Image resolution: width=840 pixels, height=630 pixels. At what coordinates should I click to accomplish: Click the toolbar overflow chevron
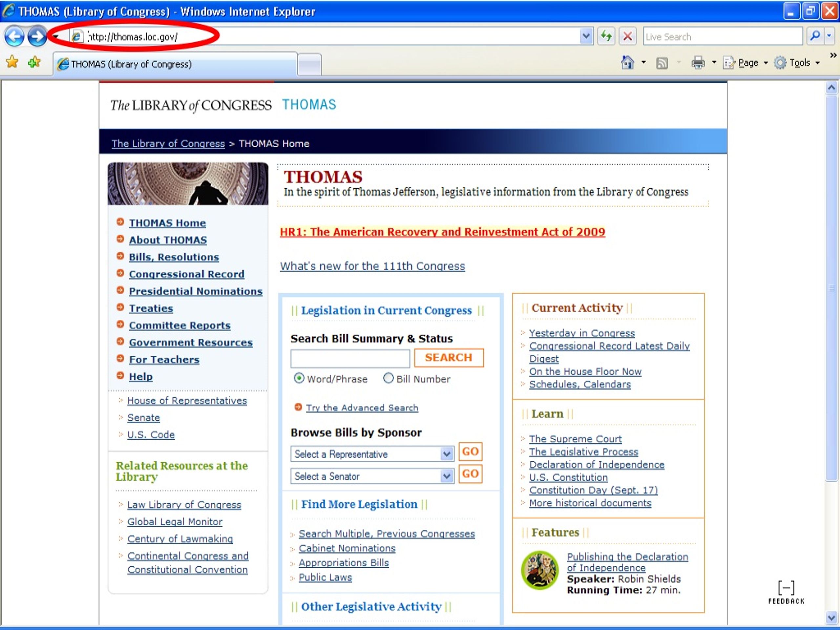coord(833,55)
